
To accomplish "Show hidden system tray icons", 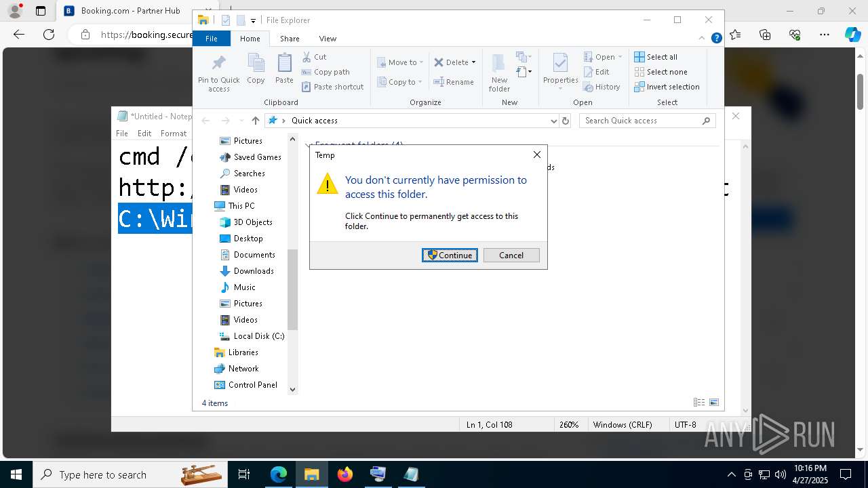I will (x=731, y=474).
